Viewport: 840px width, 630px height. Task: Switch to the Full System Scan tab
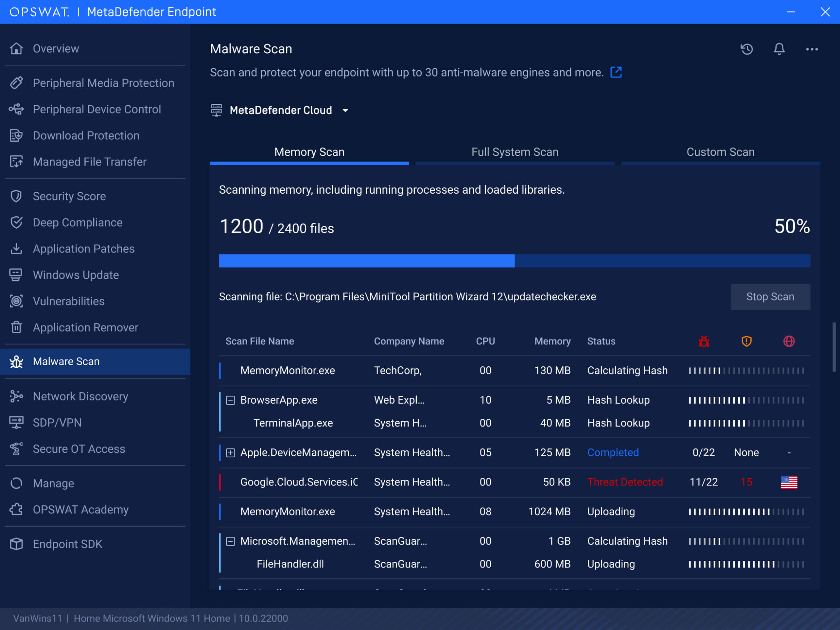515,152
